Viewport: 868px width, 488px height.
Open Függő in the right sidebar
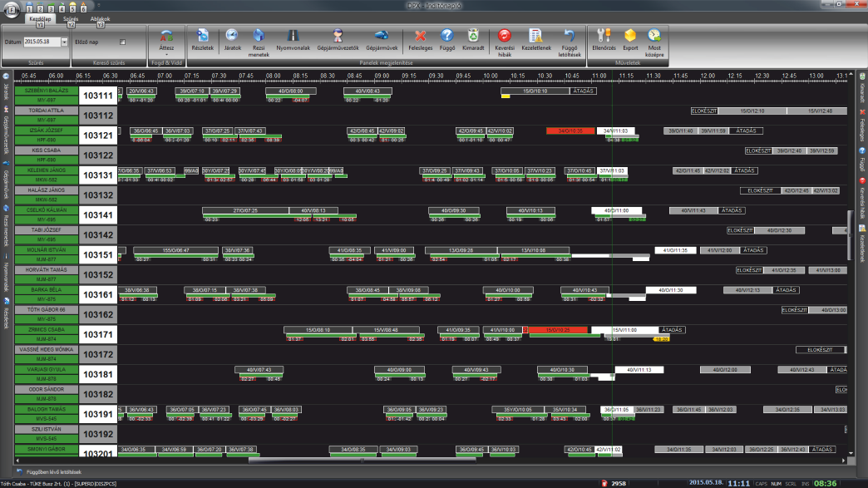(x=862, y=159)
